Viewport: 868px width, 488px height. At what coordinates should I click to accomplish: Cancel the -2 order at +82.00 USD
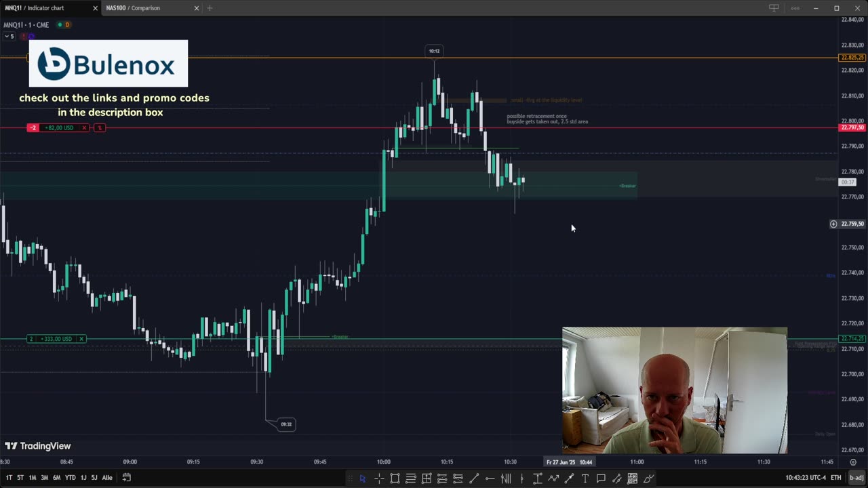(x=85, y=127)
